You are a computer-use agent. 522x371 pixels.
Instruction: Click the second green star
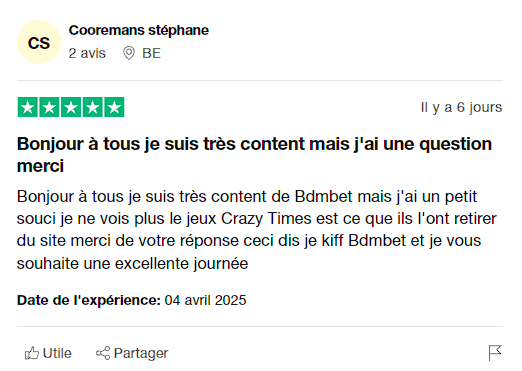click(49, 107)
